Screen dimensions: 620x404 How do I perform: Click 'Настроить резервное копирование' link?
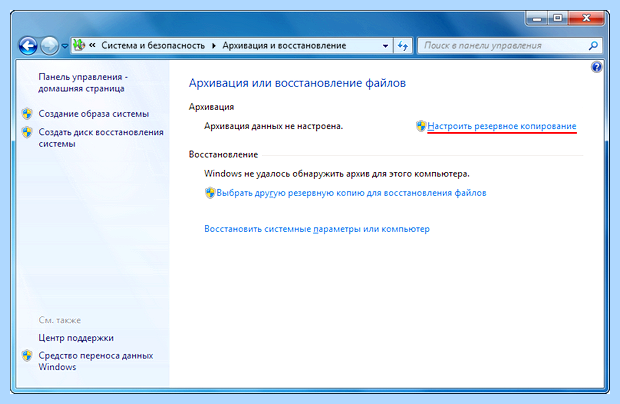tap(502, 126)
